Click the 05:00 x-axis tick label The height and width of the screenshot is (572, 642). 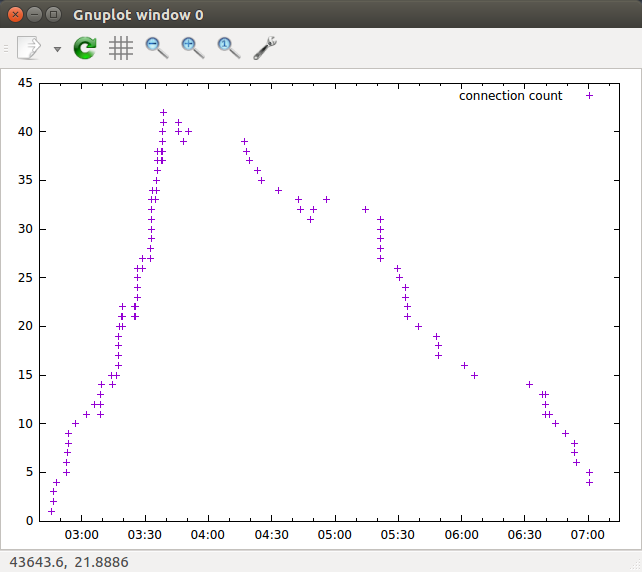point(334,535)
